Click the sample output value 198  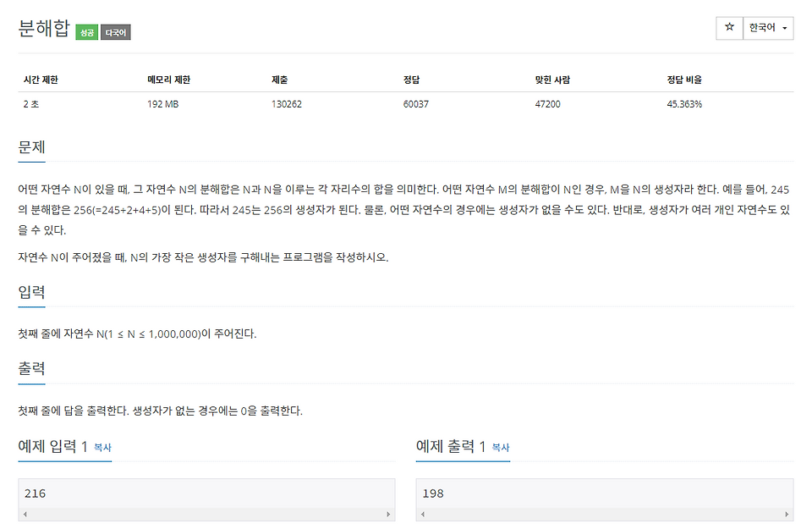pyautogui.click(x=433, y=493)
